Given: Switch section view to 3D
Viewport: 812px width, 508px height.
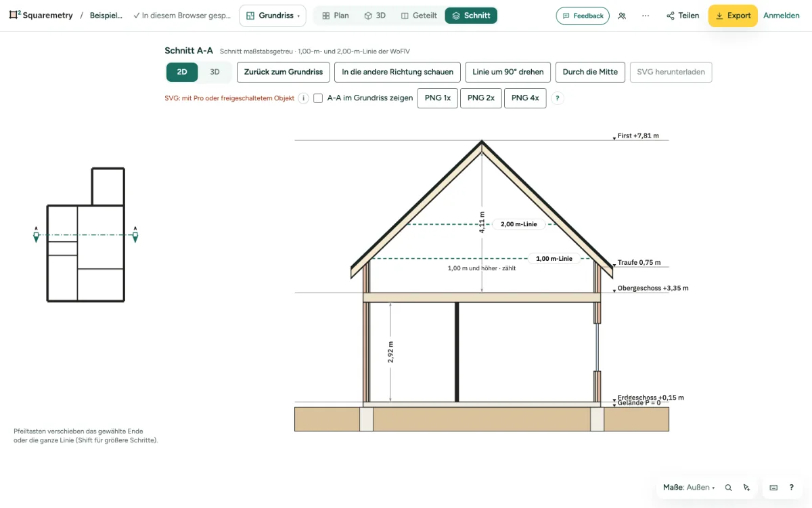Looking at the screenshot, I should (x=215, y=72).
